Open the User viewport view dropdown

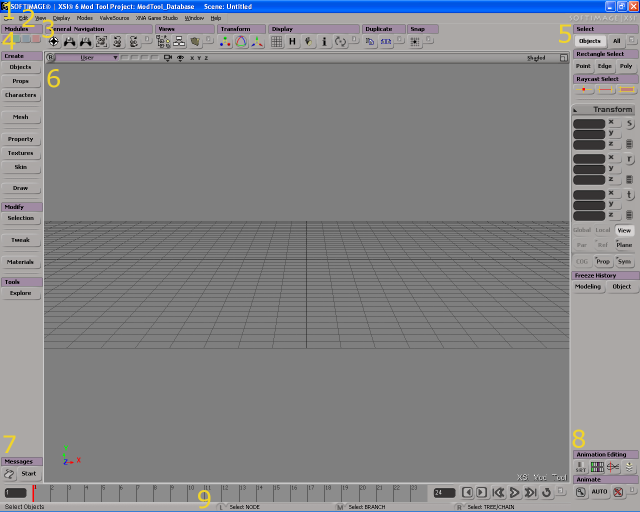click(x=87, y=58)
